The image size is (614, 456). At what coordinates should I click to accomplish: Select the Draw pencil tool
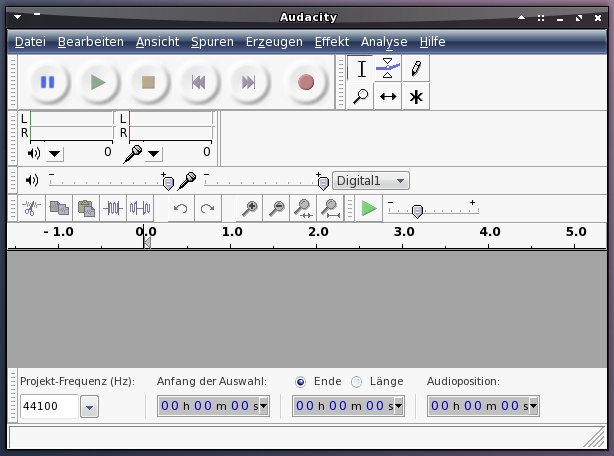pos(416,69)
